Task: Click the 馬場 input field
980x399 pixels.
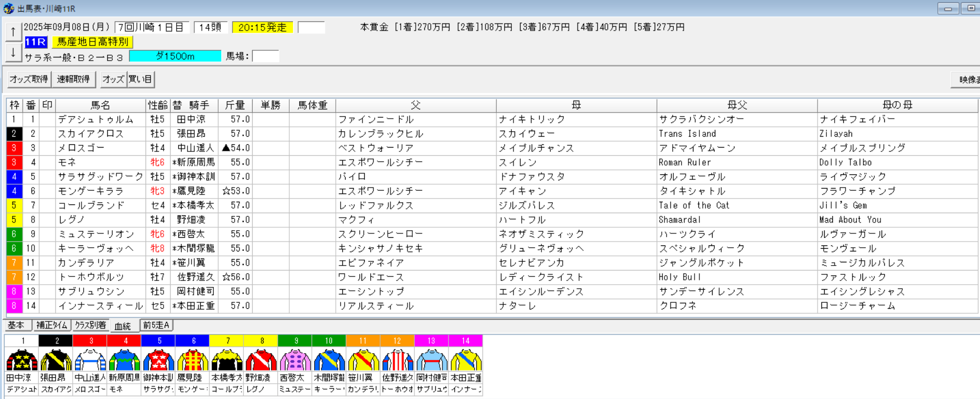Action: pyautogui.click(x=265, y=56)
